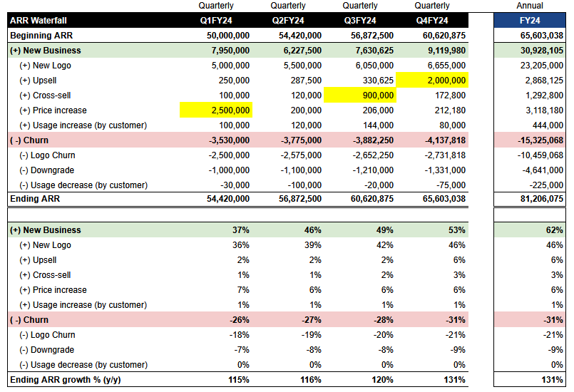Click Usage increase value 144,000

[x=378, y=125]
